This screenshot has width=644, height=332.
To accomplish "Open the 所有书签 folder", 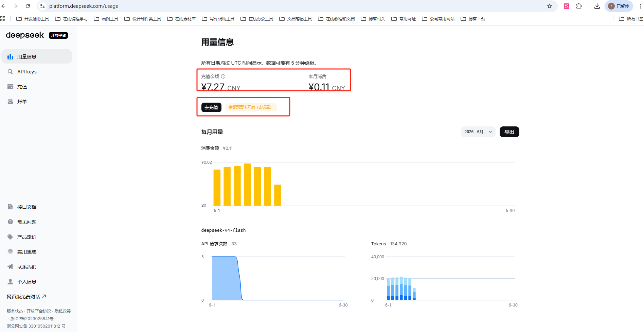I will [x=631, y=19].
